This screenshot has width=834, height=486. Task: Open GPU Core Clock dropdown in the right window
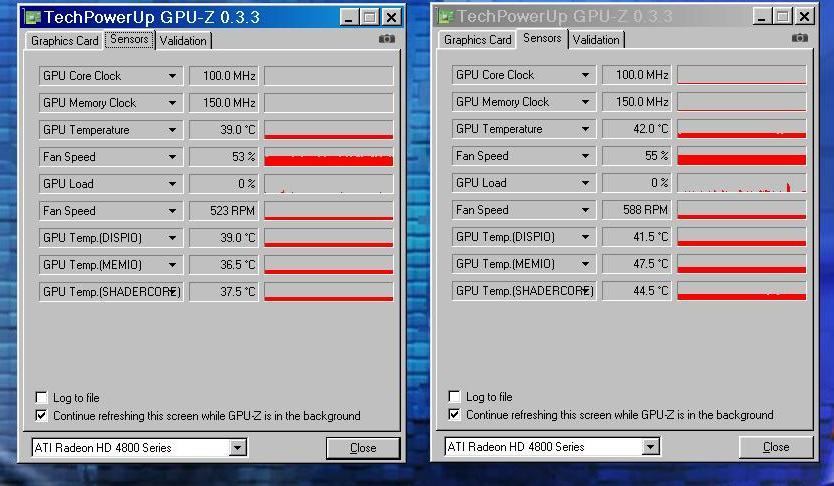[x=585, y=75]
